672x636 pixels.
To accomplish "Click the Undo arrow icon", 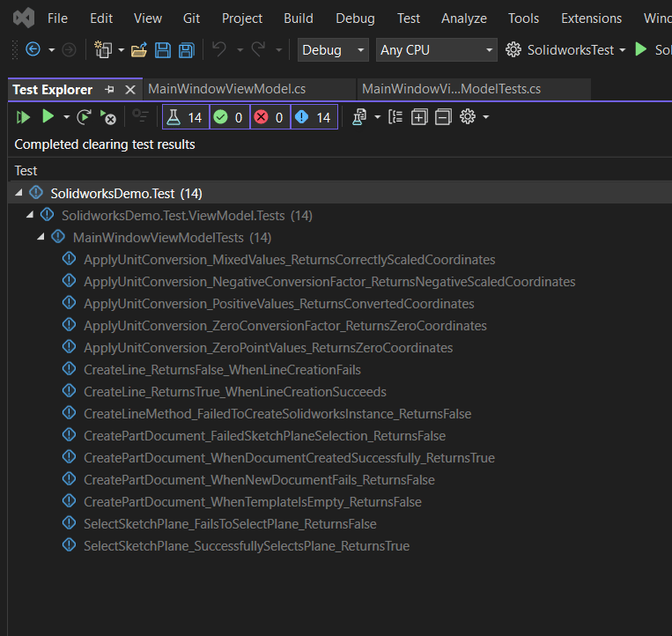I will [x=219, y=49].
